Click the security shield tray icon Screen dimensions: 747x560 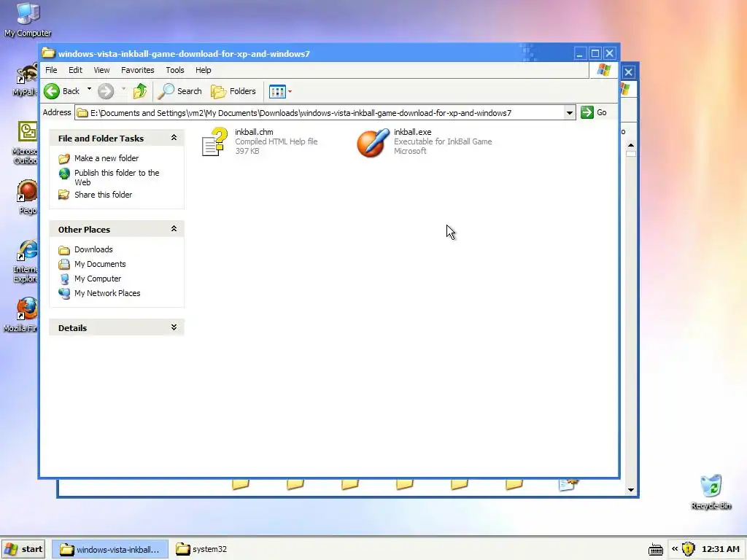689,549
